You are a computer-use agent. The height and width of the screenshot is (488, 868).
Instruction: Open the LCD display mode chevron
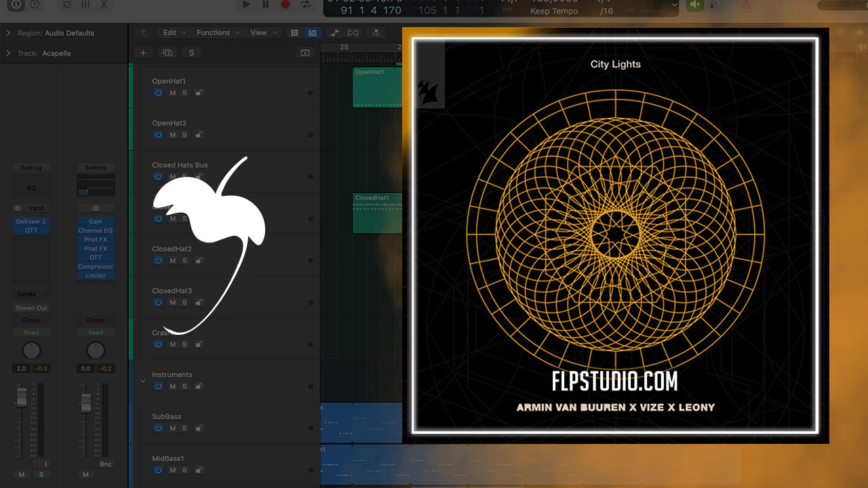pos(674,5)
